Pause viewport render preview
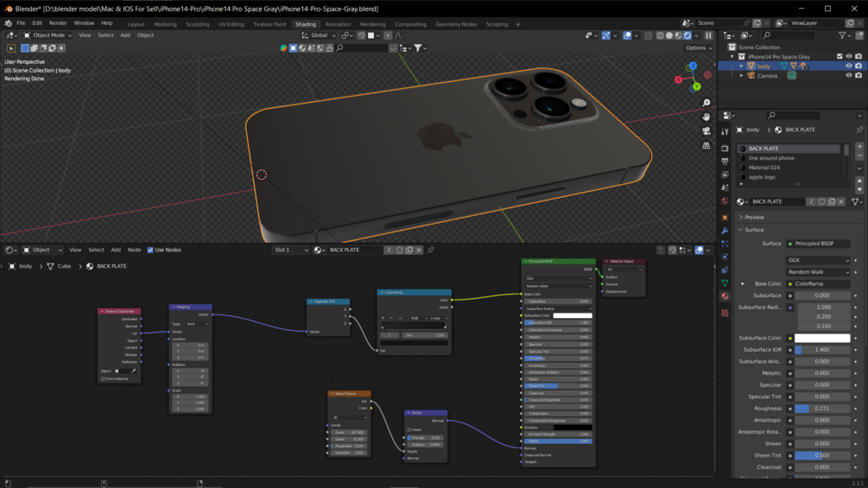 coord(708,35)
